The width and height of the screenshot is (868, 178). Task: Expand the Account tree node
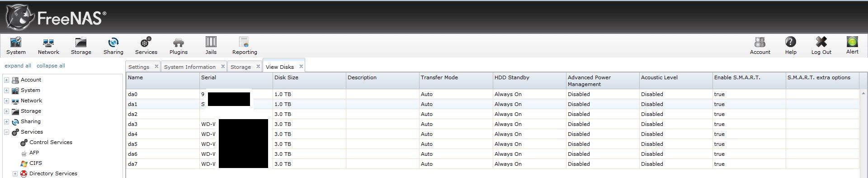point(7,80)
